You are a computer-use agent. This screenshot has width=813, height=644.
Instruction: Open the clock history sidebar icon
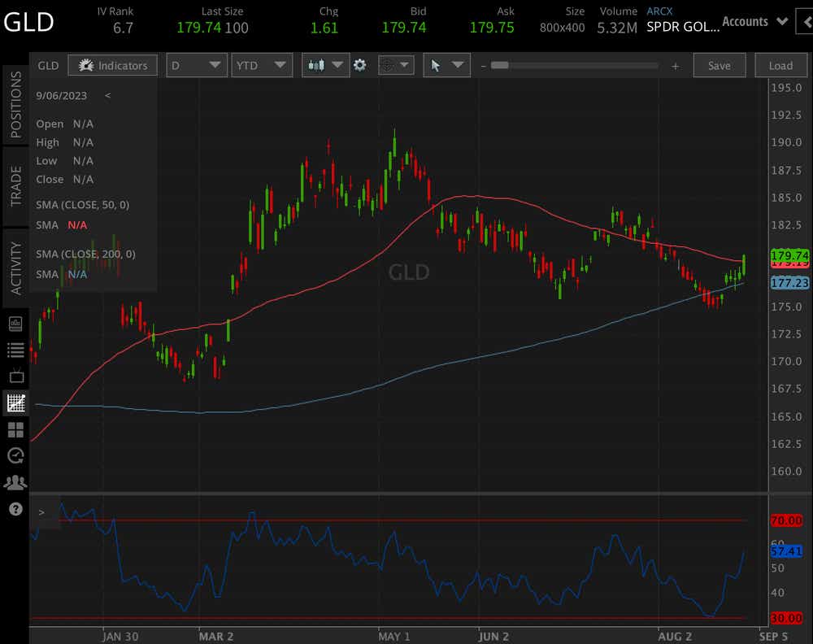(x=16, y=456)
